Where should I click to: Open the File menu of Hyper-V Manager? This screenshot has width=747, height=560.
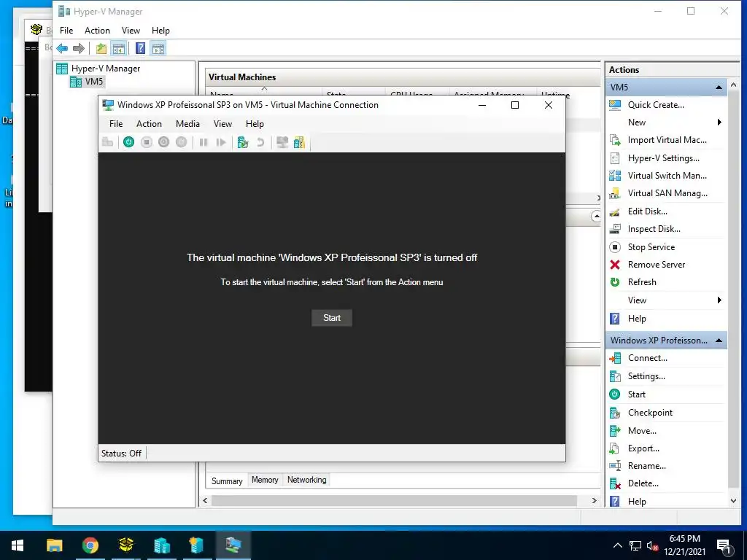(x=66, y=31)
